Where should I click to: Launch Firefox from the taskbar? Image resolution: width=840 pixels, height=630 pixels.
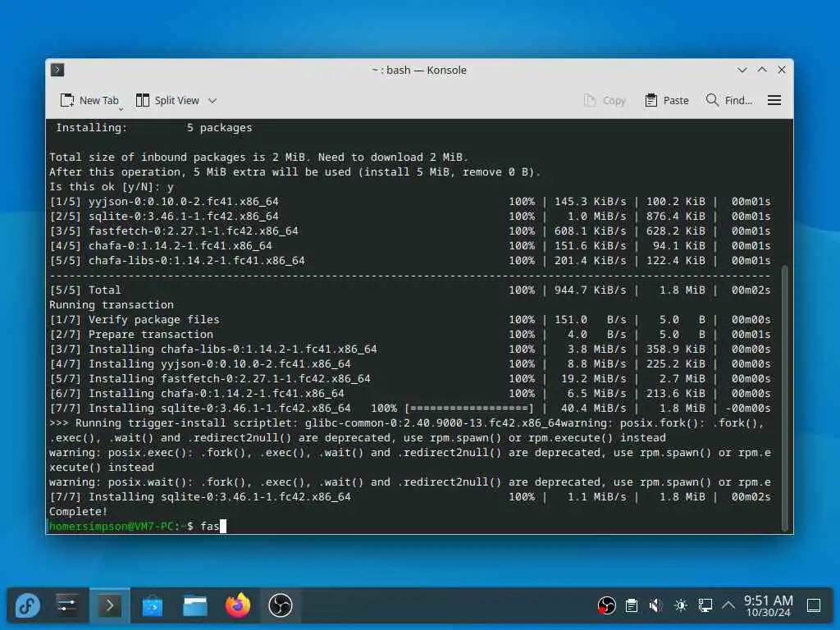238,606
